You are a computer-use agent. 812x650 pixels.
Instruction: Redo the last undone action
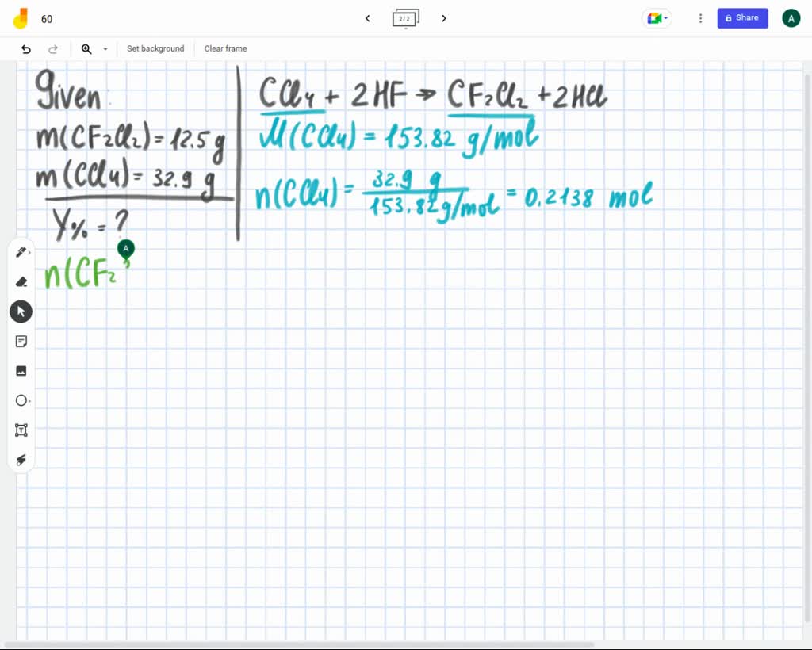53,48
